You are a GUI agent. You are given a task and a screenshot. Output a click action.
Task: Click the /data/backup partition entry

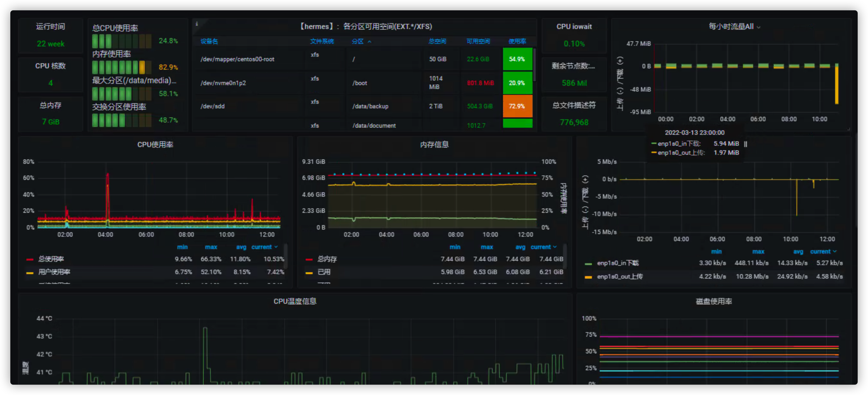point(370,106)
